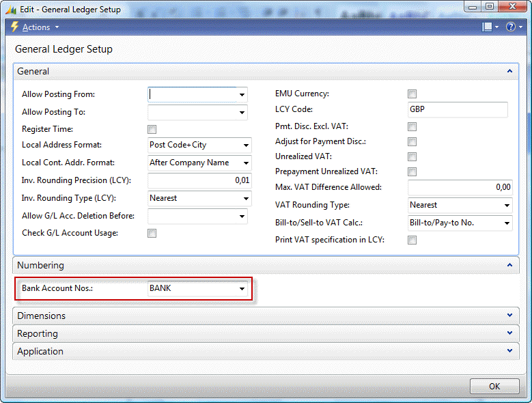Toggle Prepayment Unrealized VAT checkbox
Screen dimensions: 532x403
[412, 171]
